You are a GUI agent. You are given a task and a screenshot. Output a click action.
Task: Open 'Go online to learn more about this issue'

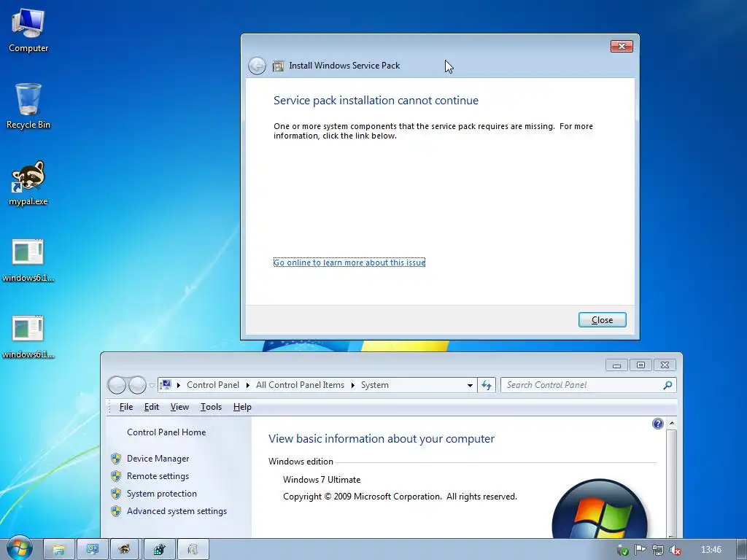point(349,262)
